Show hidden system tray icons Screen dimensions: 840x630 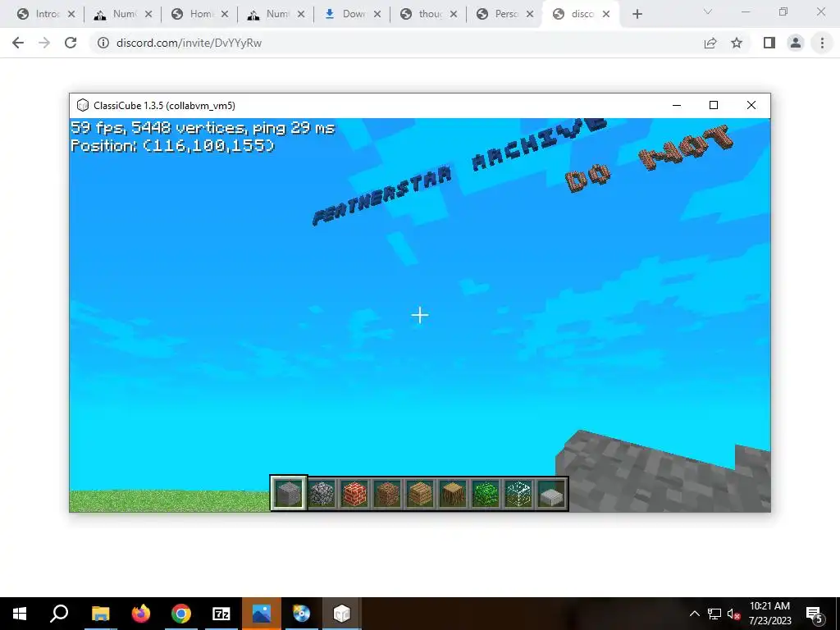pos(694,614)
